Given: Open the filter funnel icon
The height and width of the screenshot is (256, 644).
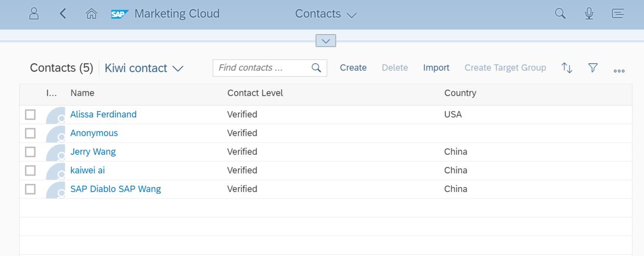Looking at the screenshot, I should pyautogui.click(x=593, y=68).
